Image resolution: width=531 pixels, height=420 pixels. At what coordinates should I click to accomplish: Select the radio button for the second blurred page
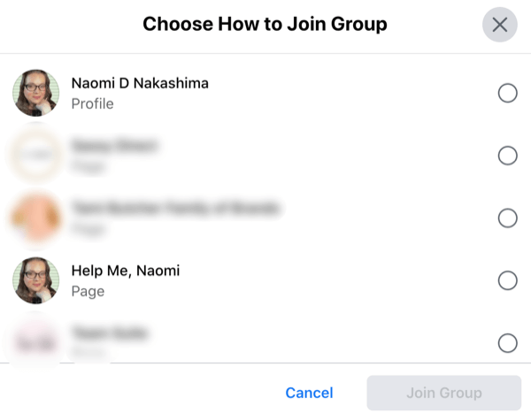tap(507, 156)
